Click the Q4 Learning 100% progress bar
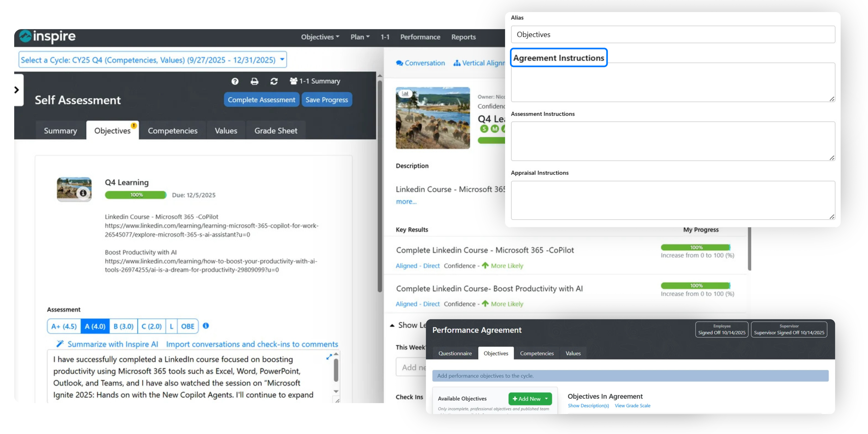This screenshot has width=868, height=434. click(135, 195)
